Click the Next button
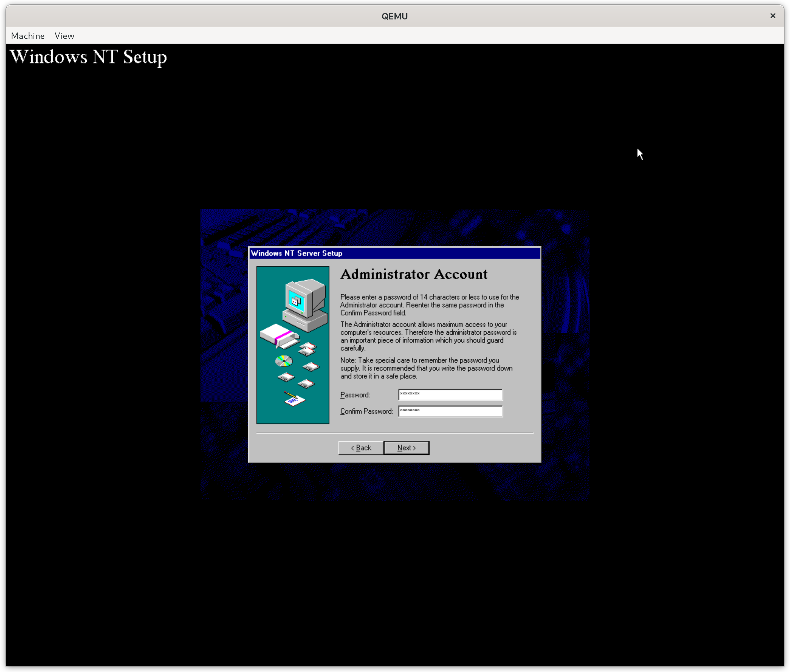This screenshot has width=790, height=672. point(406,447)
